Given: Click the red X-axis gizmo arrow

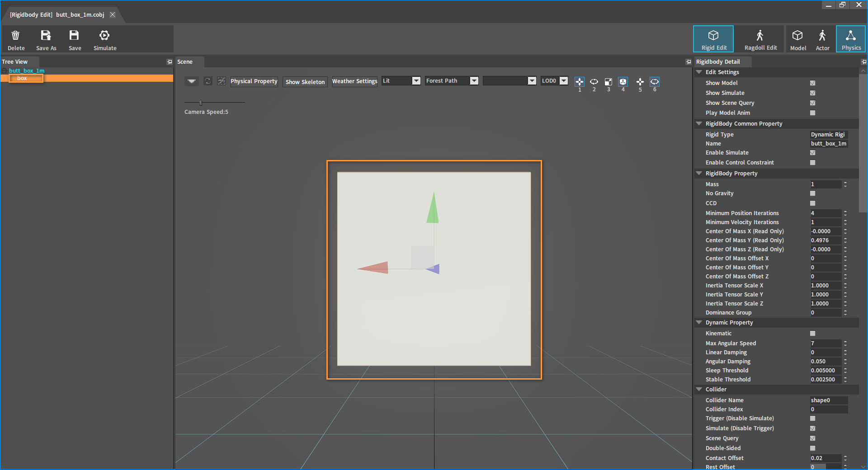Looking at the screenshot, I should pyautogui.click(x=373, y=268).
